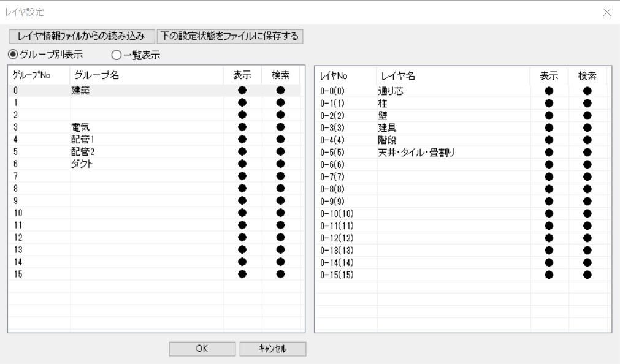Screen dimensions: 620x364
Task: Toggle 検索 dot for group 0 建築
Action: coord(281,90)
